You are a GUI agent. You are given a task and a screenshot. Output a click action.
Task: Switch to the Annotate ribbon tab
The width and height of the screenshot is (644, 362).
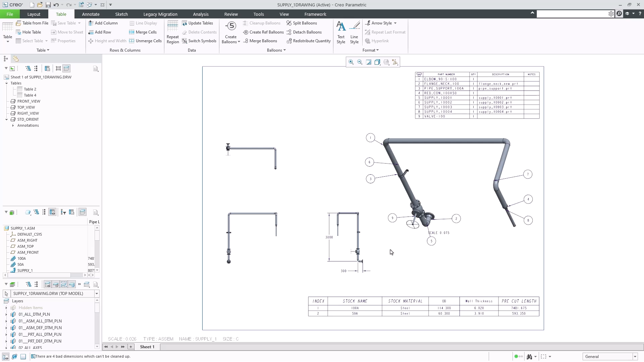(x=91, y=14)
